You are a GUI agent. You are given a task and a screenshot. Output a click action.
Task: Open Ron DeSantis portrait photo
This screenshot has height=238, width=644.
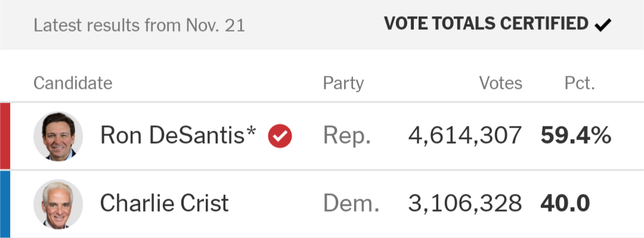[58, 136]
